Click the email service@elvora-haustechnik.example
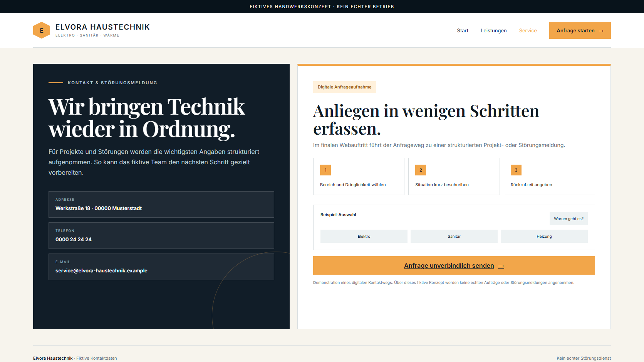The height and width of the screenshot is (362, 644). pyautogui.click(x=101, y=270)
